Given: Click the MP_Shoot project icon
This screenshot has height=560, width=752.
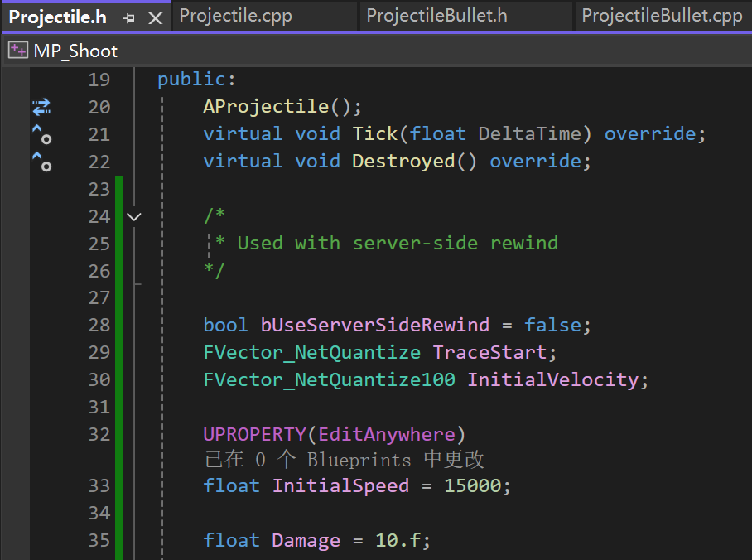Looking at the screenshot, I should click(18, 50).
